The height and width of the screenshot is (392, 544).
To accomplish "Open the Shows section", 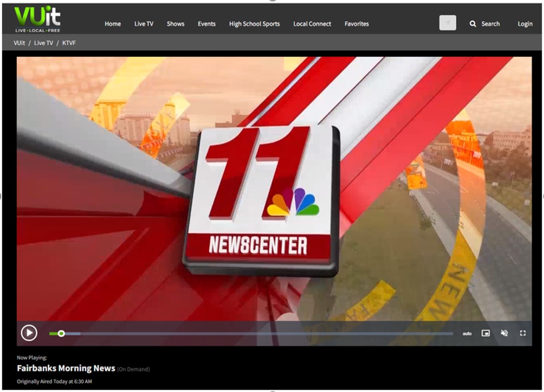I will [x=175, y=24].
